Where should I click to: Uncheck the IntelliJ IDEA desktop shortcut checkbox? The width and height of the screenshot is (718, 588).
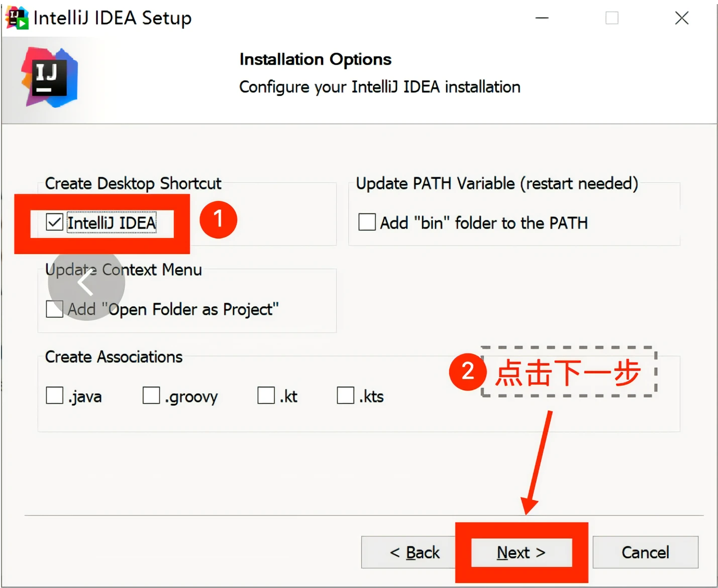click(x=54, y=222)
